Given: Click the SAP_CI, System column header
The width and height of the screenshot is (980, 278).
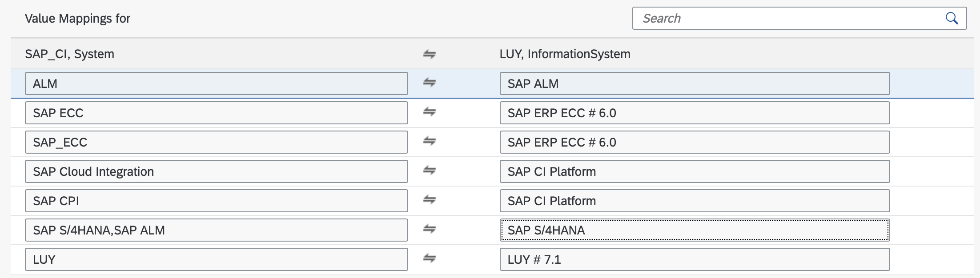Looking at the screenshot, I should click(69, 54).
